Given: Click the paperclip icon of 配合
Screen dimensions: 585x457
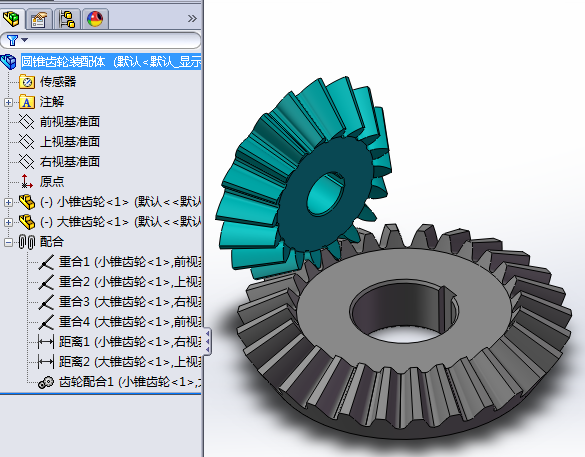Looking at the screenshot, I should coord(27,242).
